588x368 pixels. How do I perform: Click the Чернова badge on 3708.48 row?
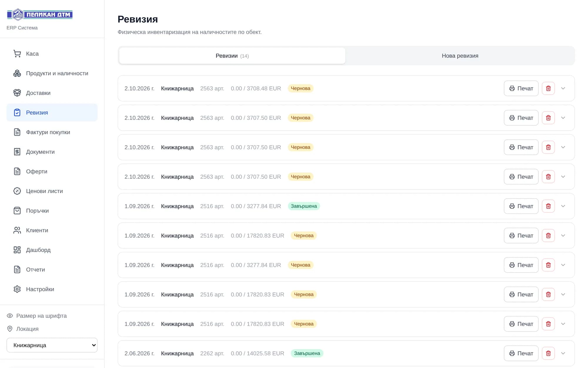pyautogui.click(x=300, y=88)
